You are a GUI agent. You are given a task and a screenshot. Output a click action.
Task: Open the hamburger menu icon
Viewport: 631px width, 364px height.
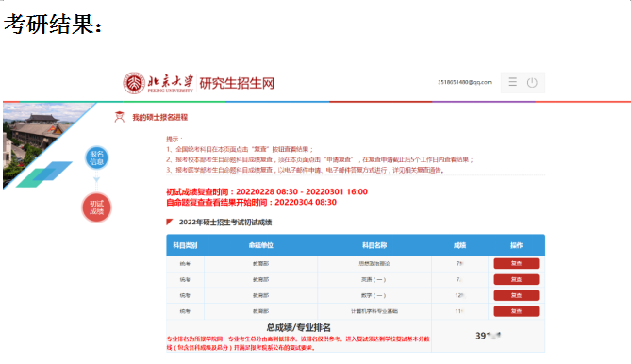pyautogui.click(x=512, y=82)
